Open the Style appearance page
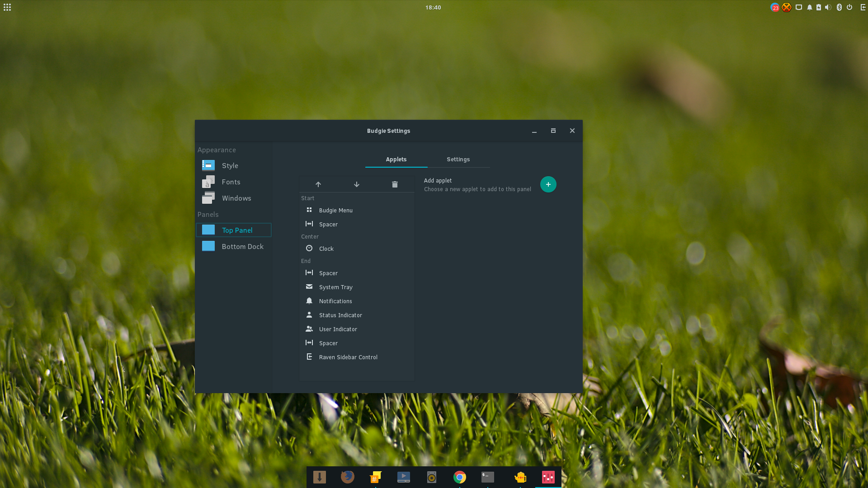The height and width of the screenshot is (488, 868). pos(234,166)
